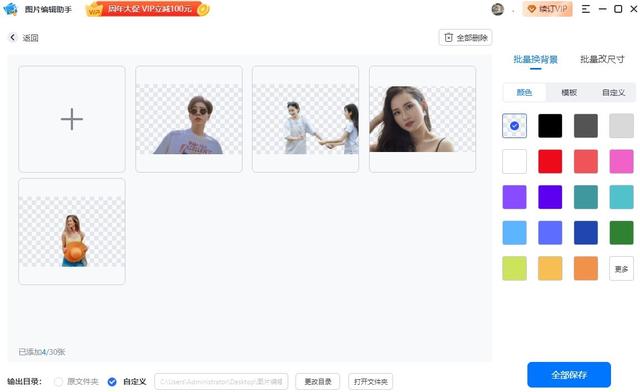
Task: Select the dark-haired woman portrait thumbnail
Action: click(422, 119)
